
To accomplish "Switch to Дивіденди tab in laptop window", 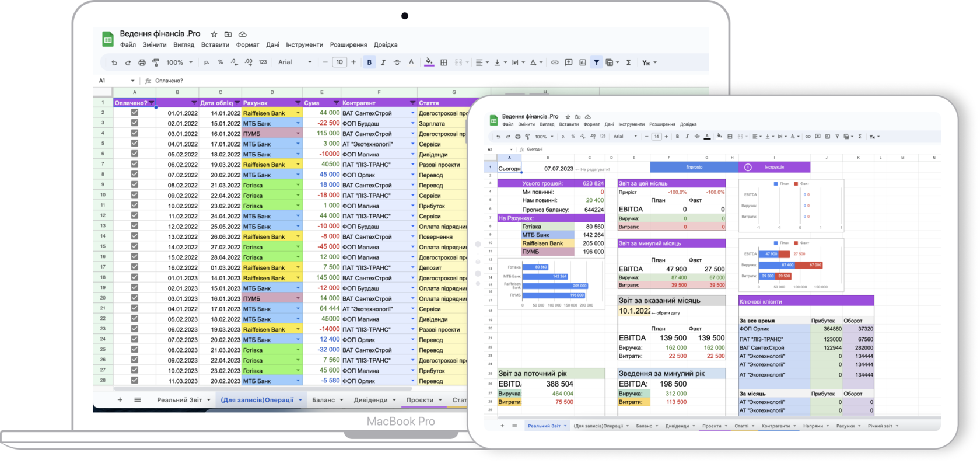I will pos(374,400).
